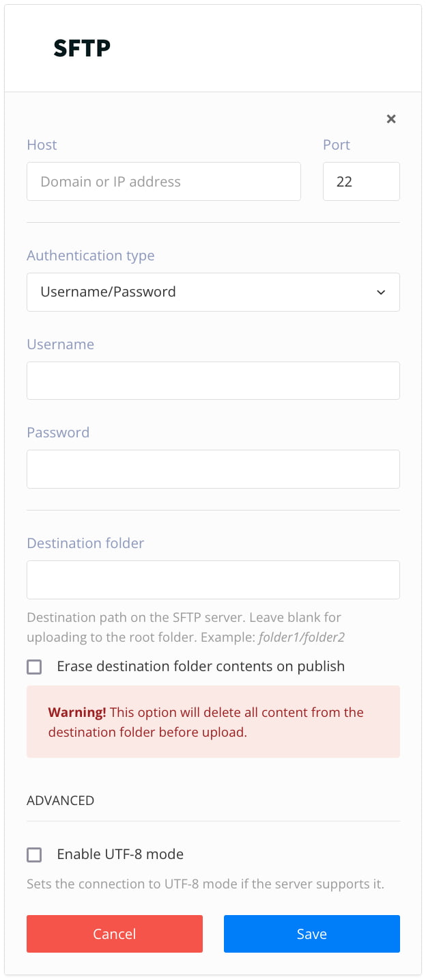Enable erase destination folder contents on publish

[x=34, y=666]
